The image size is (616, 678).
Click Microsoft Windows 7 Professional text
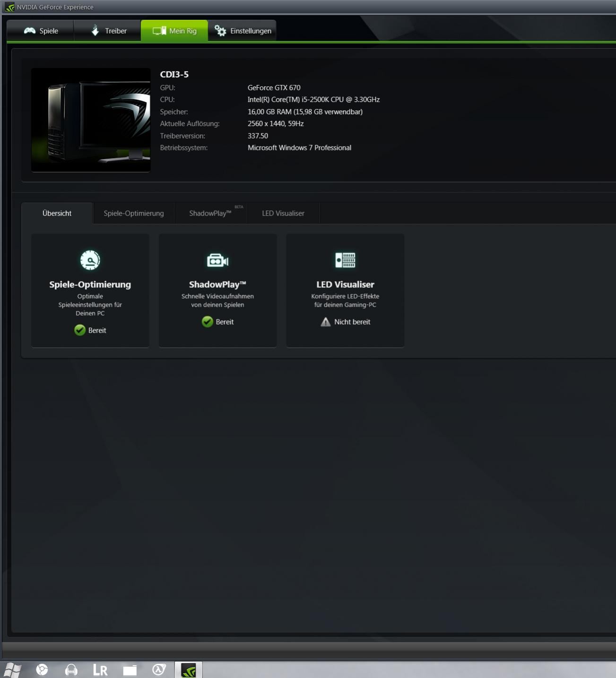(299, 147)
